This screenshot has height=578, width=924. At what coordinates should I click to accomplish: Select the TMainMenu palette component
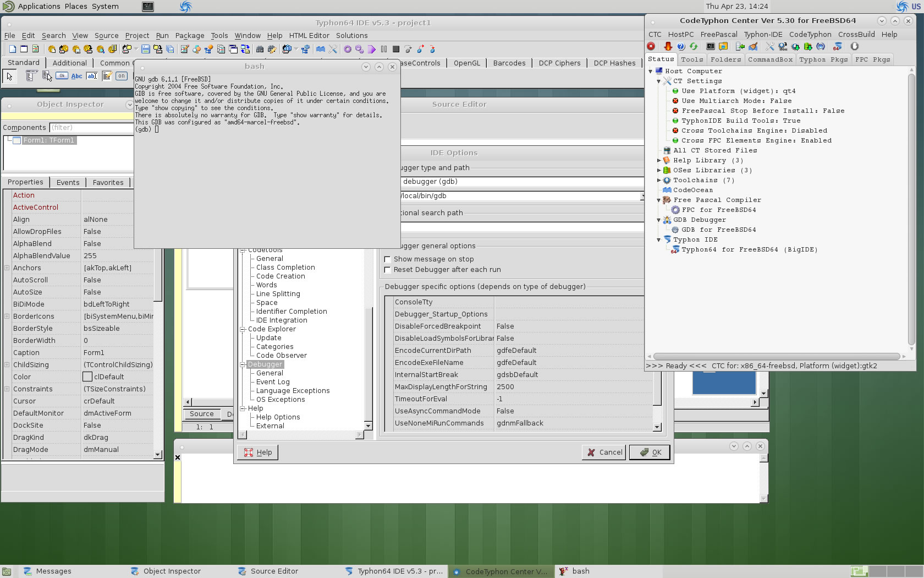coord(32,76)
